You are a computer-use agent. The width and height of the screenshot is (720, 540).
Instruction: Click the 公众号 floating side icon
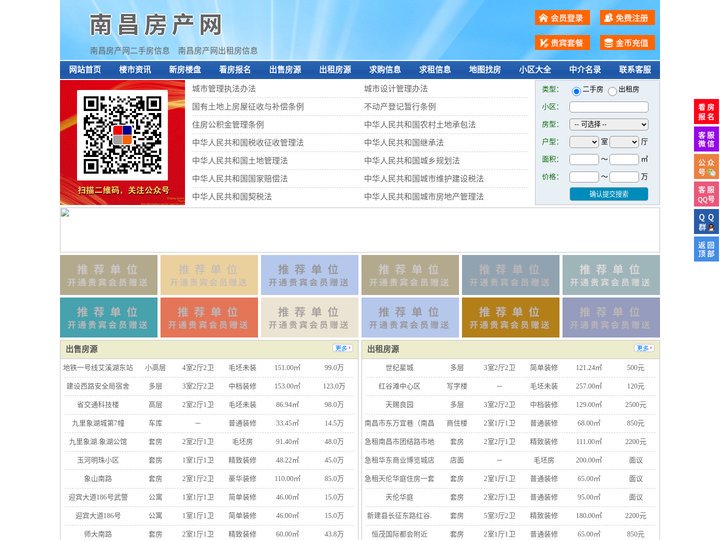tap(706, 167)
